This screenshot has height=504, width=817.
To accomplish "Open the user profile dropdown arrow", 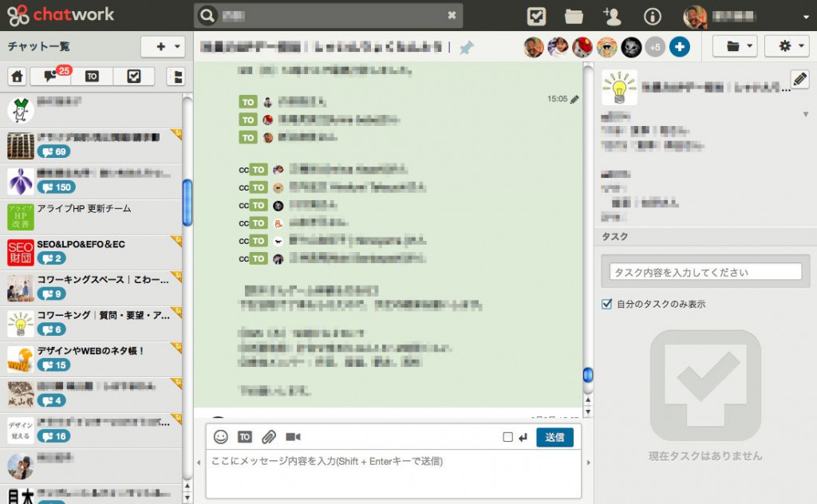I will tap(806, 17).
